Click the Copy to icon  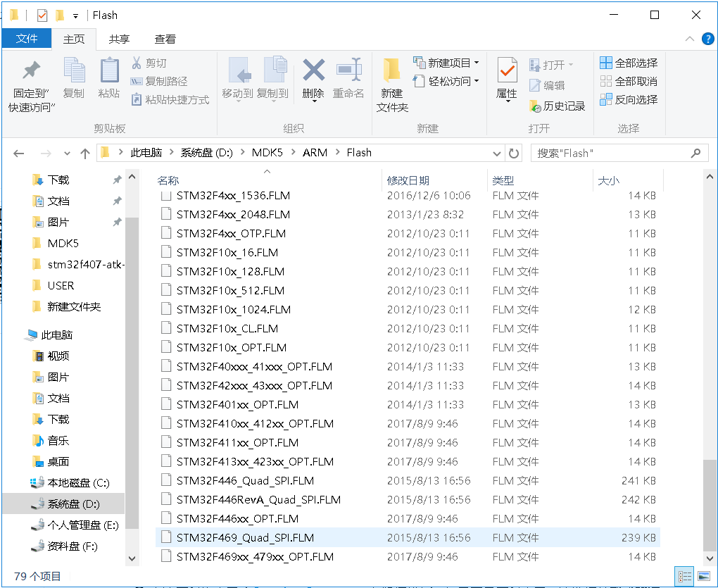(x=275, y=70)
